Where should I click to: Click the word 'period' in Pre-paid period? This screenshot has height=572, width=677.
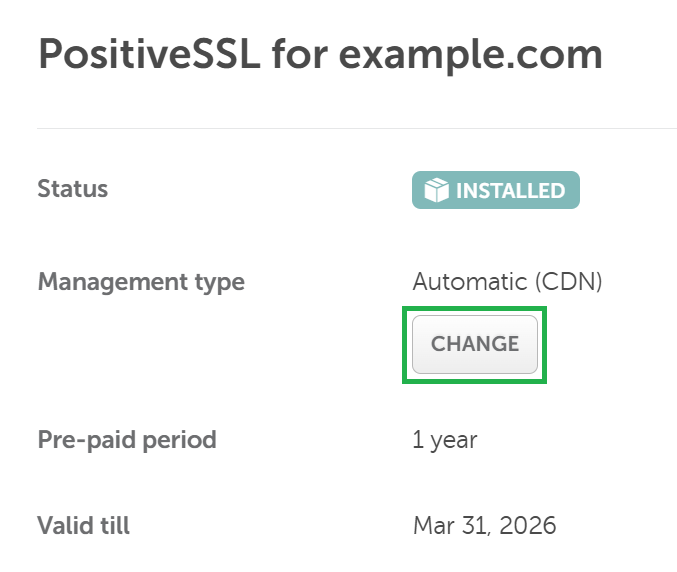[179, 441]
